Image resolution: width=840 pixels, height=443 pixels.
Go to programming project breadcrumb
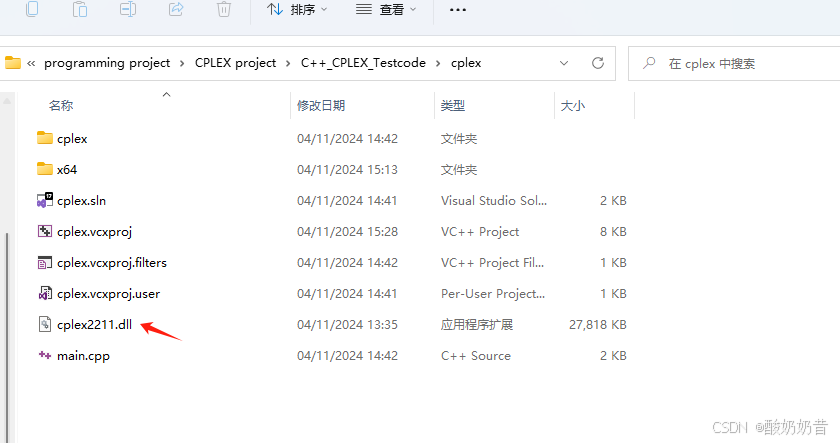107,63
